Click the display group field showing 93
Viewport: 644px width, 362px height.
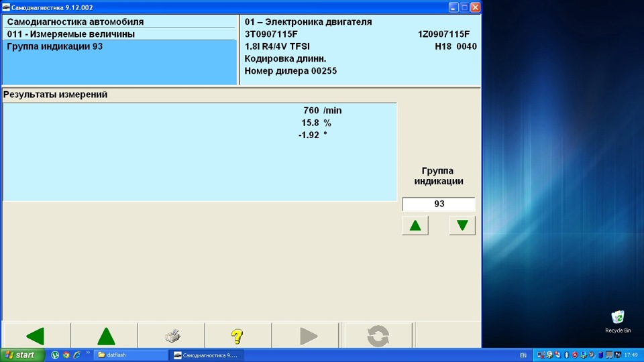point(439,204)
